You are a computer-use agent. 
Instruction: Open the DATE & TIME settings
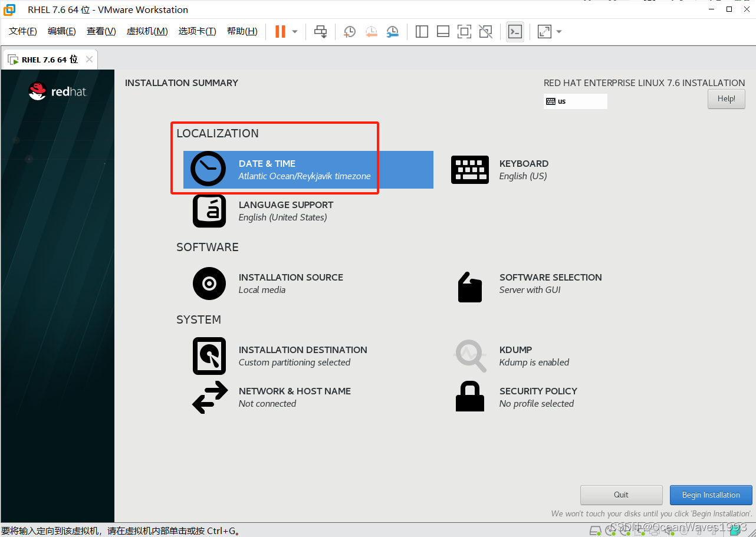point(308,170)
